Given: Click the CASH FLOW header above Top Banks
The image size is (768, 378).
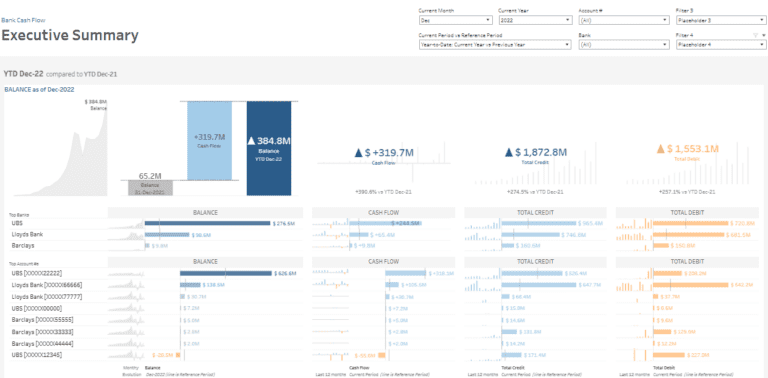Looking at the screenshot, I should coord(384,213).
